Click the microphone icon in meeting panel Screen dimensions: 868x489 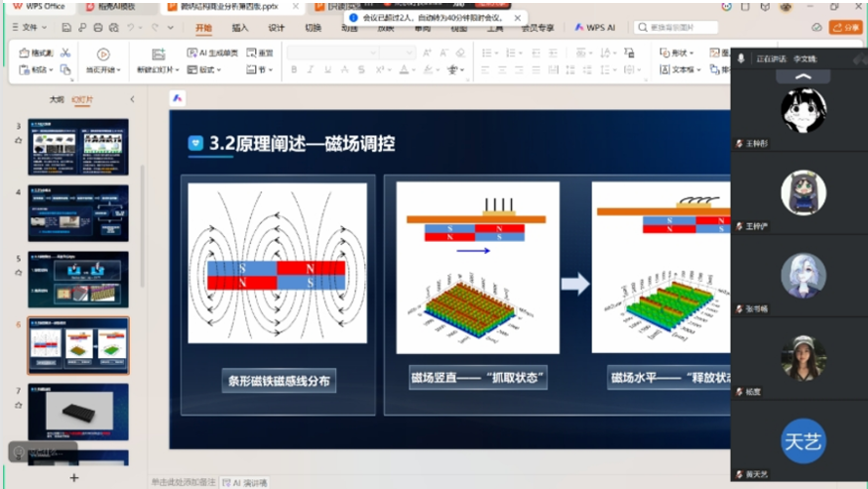(x=740, y=60)
